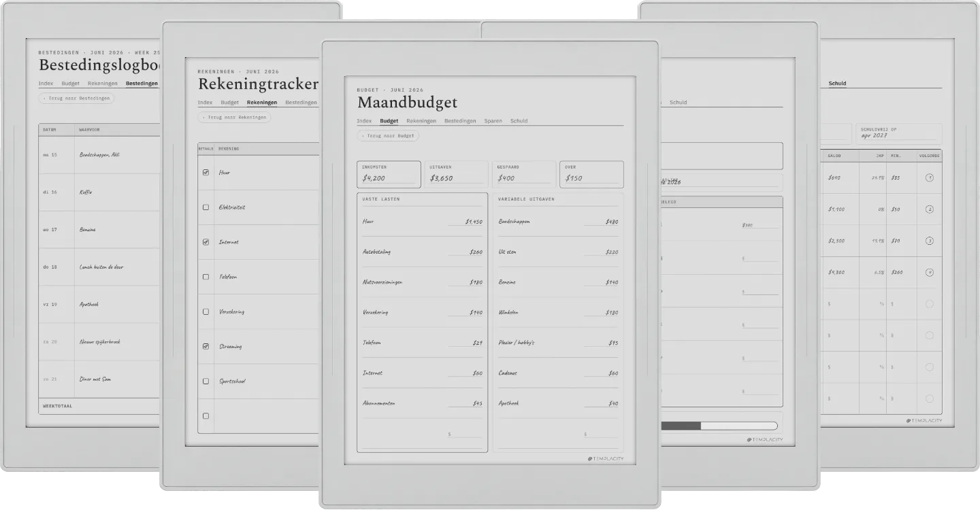980x510 pixels.
Task: Untick the Internet checkbox in Rekeningtracker
Action: (206, 242)
